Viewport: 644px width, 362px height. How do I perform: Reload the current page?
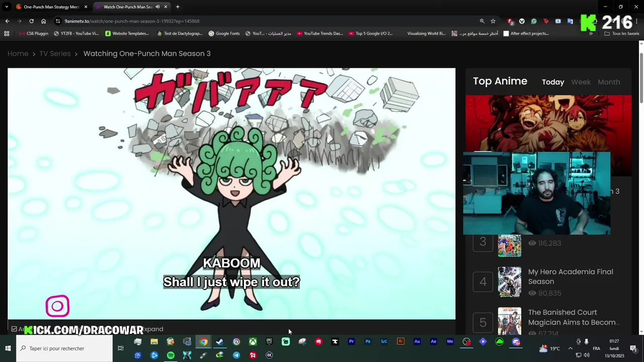[31, 21]
